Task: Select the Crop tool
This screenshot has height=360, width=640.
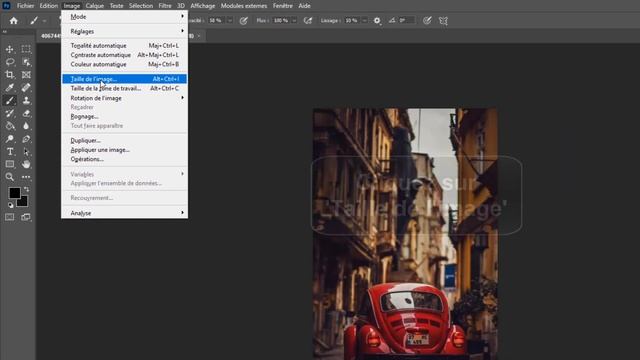Action: (x=9, y=75)
